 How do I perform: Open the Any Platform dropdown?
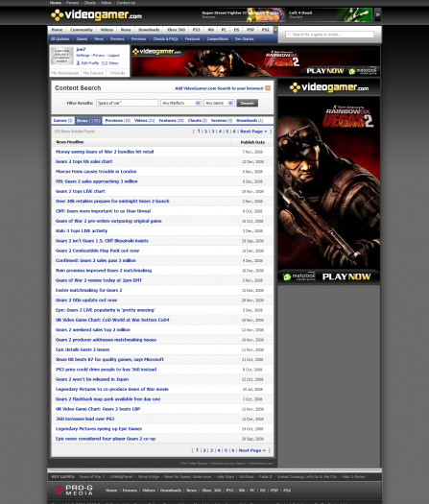tap(181, 103)
